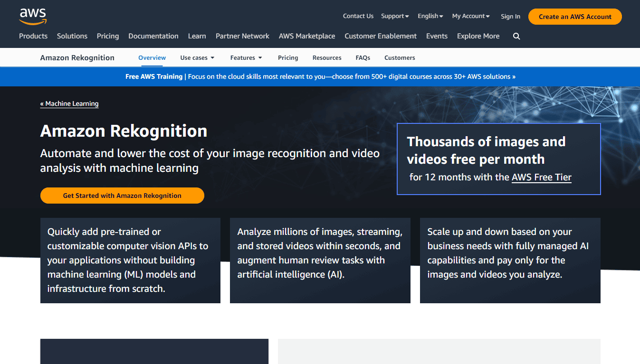Select the Overview tab
Screen dimensions: 640x364
tap(152, 57)
